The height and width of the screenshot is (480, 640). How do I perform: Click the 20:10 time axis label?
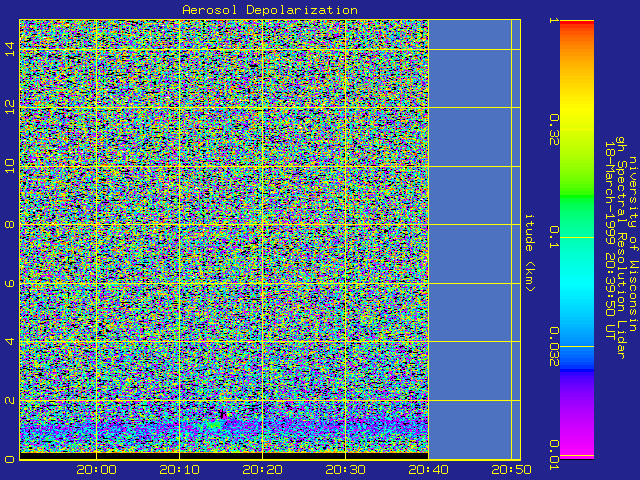pyautogui.click(x=179, y=469)
